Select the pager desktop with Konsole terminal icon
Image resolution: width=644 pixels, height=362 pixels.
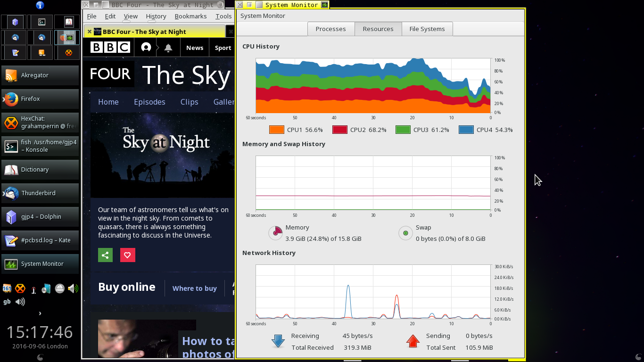(40, 22)
